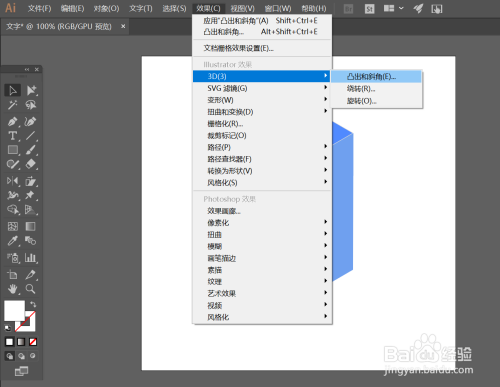Select the Lasso tool
The height and width of the screenshot is (387, 500).
point(31,105)
